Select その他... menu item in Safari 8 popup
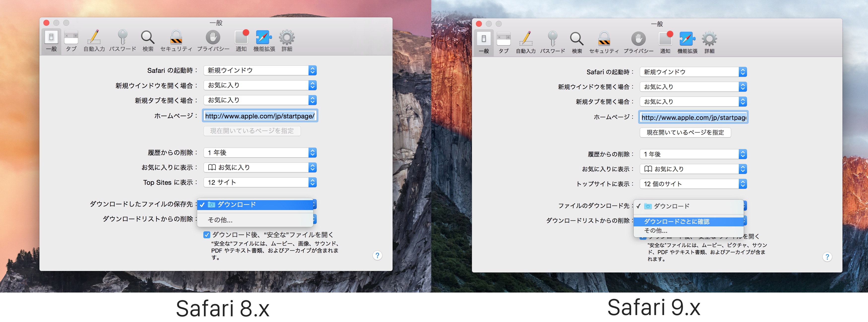The image size is (868, 322). 220,220
